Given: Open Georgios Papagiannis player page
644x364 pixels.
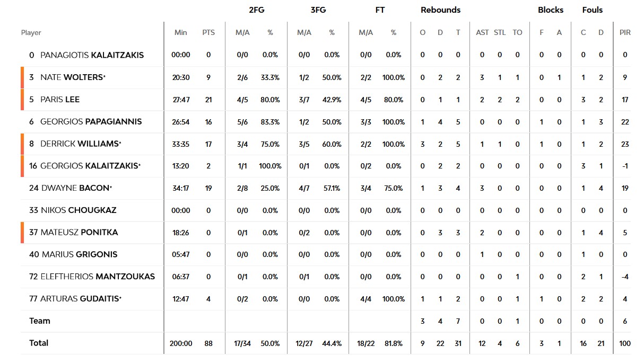Looking at the screenshot, I should (91, 122).
